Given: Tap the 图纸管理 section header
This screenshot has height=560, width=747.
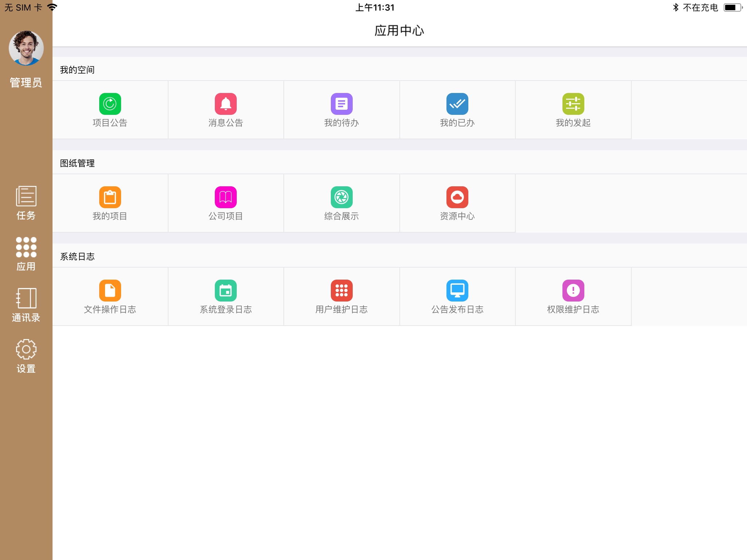Looking at the screenshot, I should point(77,163).
